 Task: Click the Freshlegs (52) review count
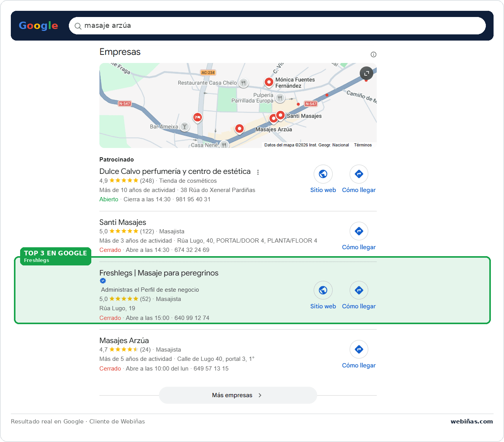[x=145, y=299]
